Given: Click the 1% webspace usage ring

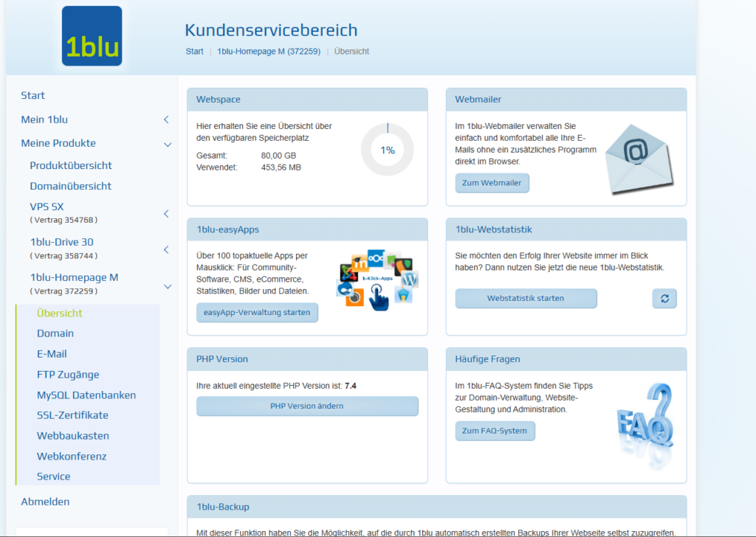Looking at the screenshot, I should (x=388, y=150).
